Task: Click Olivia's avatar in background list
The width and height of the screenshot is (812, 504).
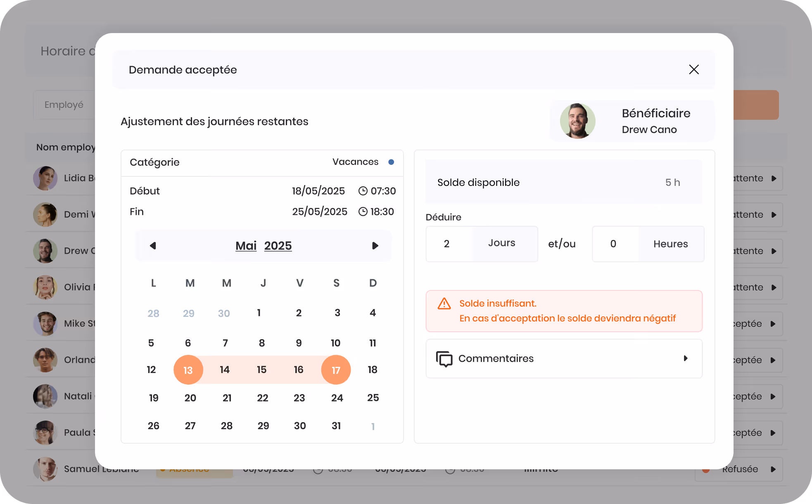Action: point(45,287)
